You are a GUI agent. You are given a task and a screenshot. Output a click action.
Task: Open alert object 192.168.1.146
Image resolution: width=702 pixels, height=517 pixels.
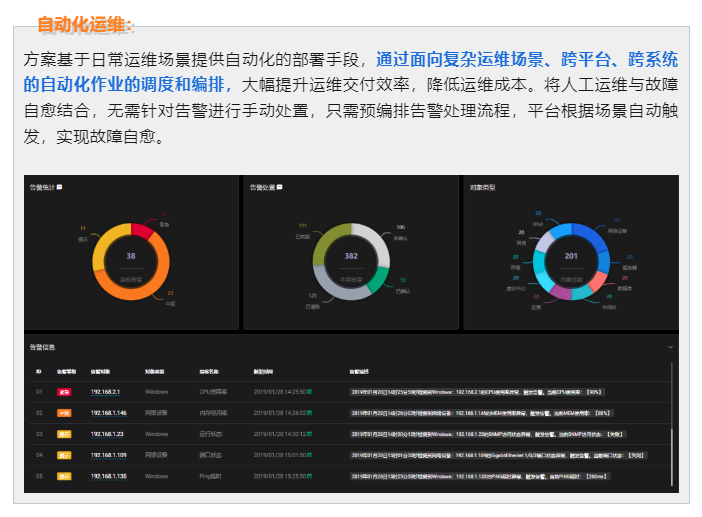tap(108, 413)
